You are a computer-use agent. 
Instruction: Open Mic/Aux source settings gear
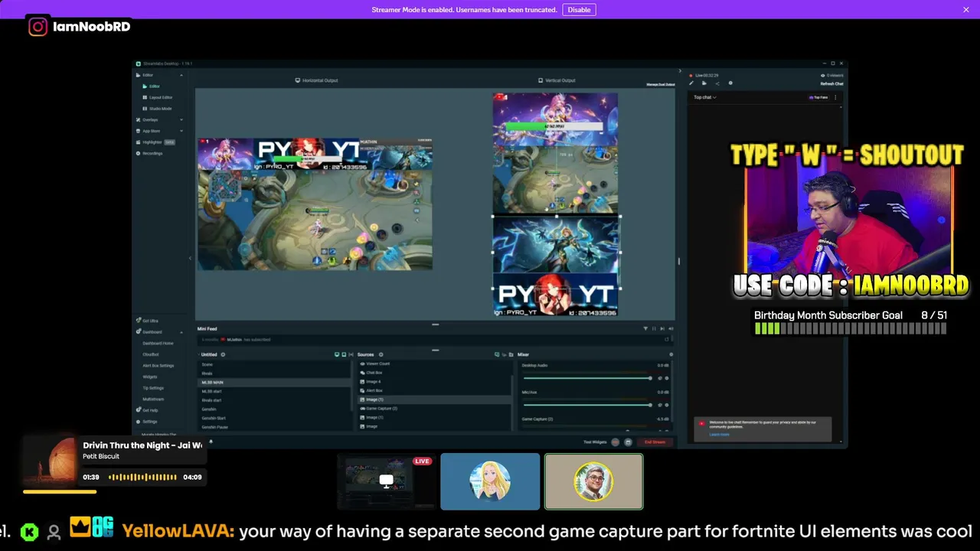tap(667, 405)
